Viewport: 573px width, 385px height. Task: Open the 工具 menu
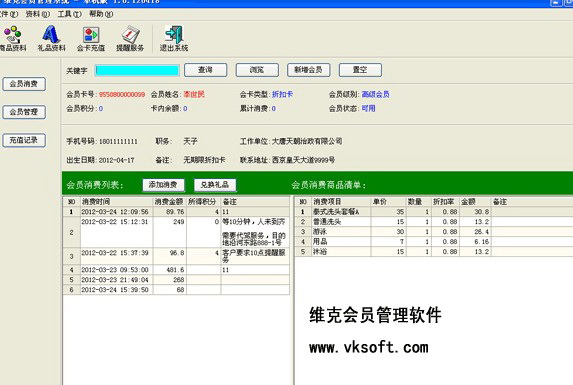(69, 14)
